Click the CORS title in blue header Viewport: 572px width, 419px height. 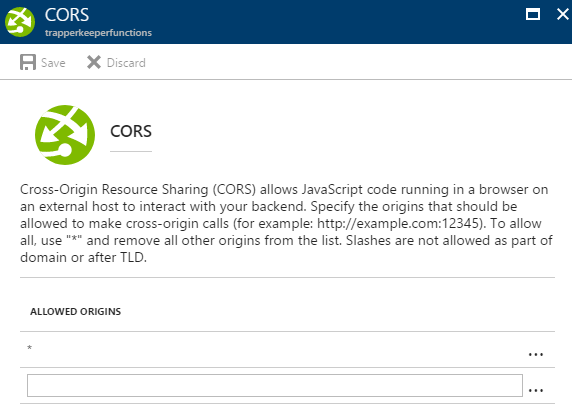[67, 15]
